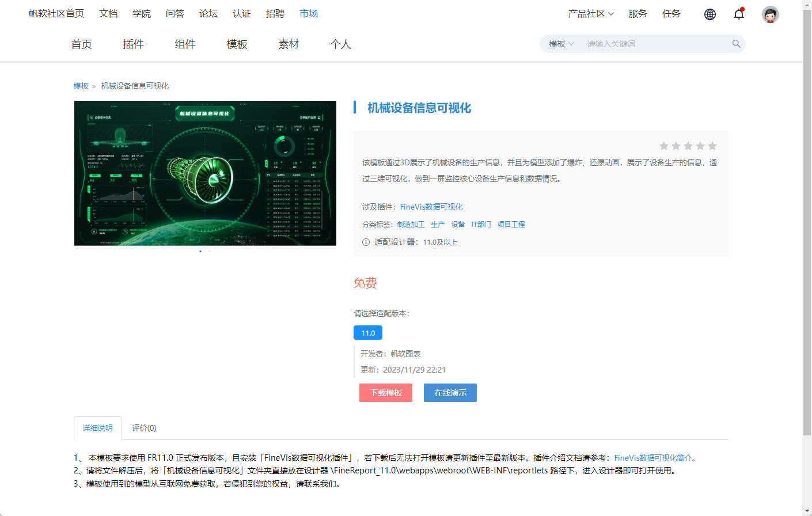
Task: Click the 在线演示 button
Action: pyautogui.click(x=450, y=393)
